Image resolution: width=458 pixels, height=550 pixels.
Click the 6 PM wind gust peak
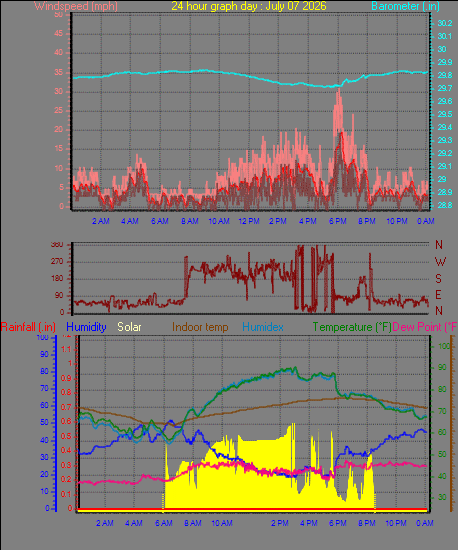pyautogui.click(x=338, y=90)
